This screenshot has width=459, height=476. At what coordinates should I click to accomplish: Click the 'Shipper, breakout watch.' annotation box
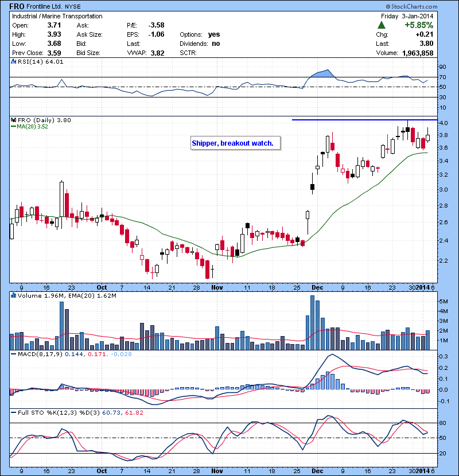pos(235,143)
